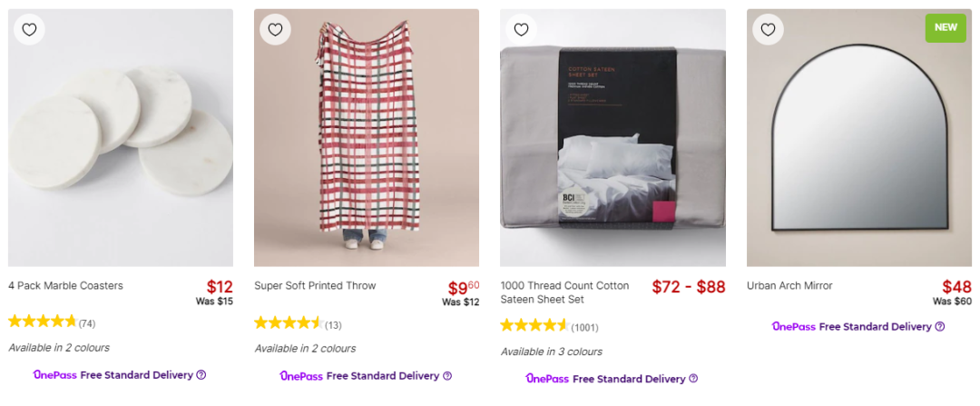Open Super Soft Printed Throw product link
Image resolution: width=980 pixels, height=406 pixels.
[315, 285]
